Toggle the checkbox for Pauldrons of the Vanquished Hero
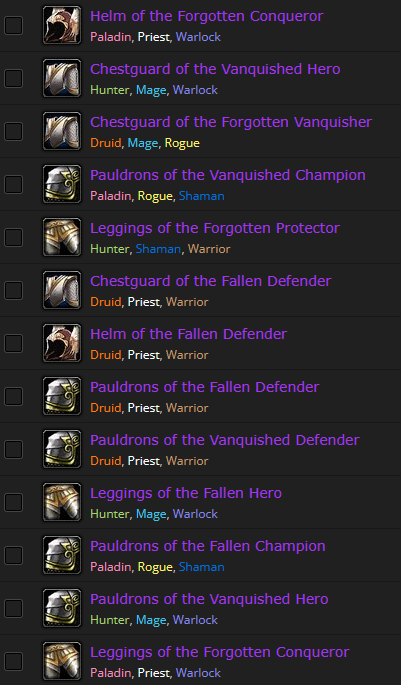The image size is (401, 685). click(13, 608)
